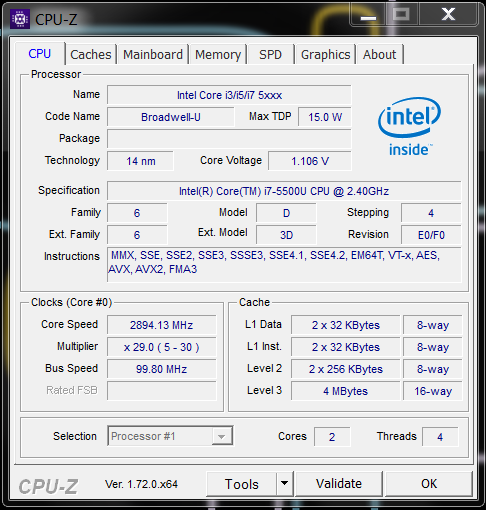486x510 pixels.
Task: Click the empty Package field
Action: [x=229, y=139]
